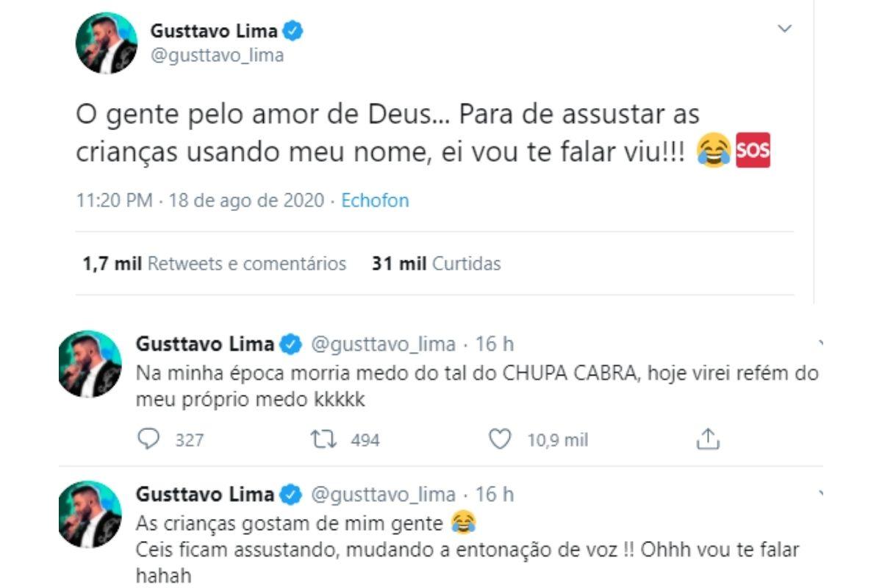Click the verified badge on second tweet

pyautogui.click(x=292, y=343)
